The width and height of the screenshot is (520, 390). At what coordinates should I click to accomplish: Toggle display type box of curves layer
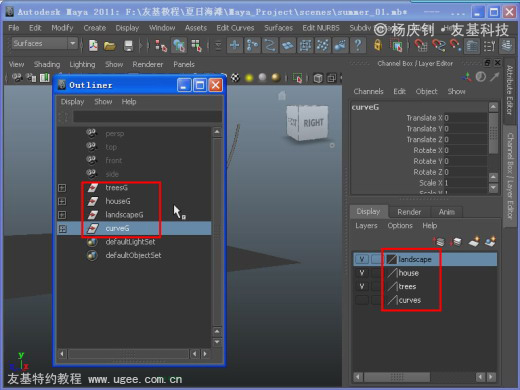(x=376, y=300)
